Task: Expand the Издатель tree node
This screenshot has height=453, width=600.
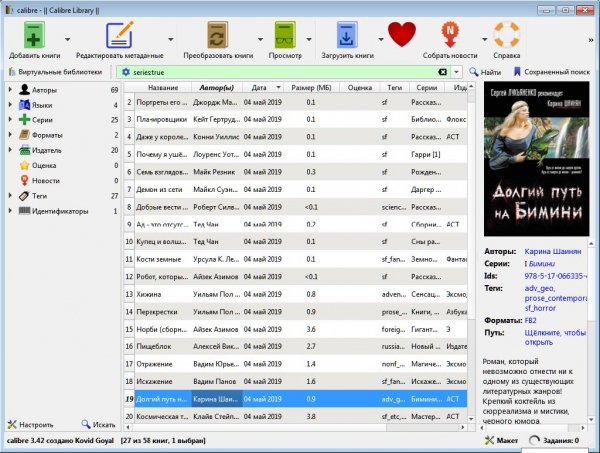Action: pos(10,150)
